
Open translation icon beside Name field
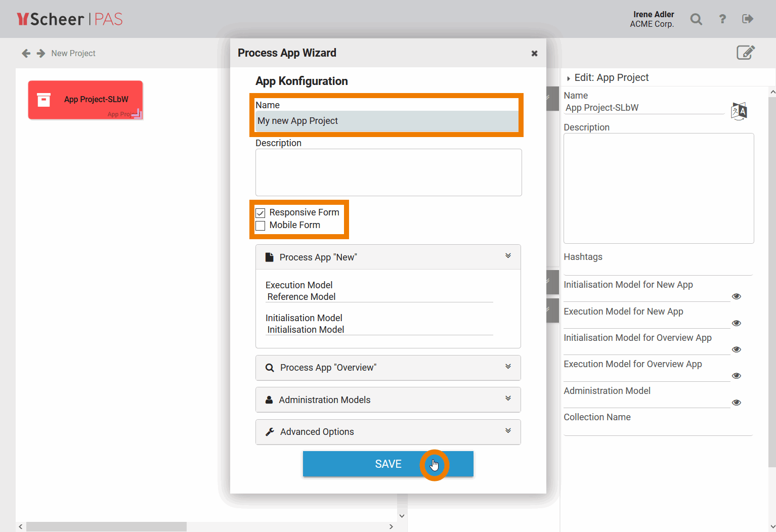739,111
